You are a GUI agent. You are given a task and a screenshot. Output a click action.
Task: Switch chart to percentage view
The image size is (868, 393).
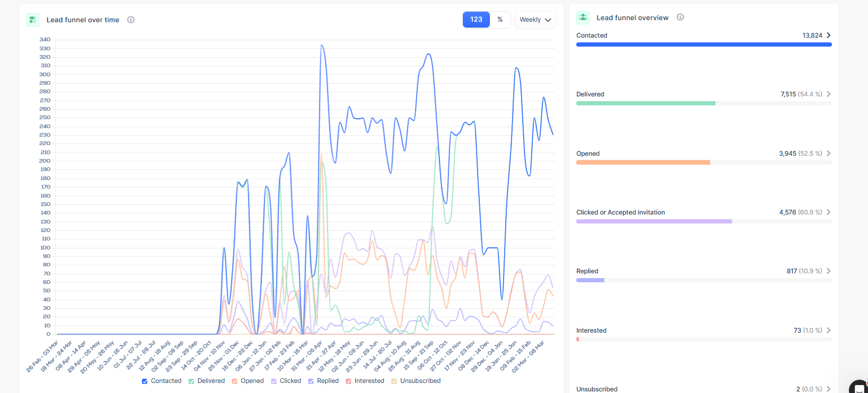point(500,20)
